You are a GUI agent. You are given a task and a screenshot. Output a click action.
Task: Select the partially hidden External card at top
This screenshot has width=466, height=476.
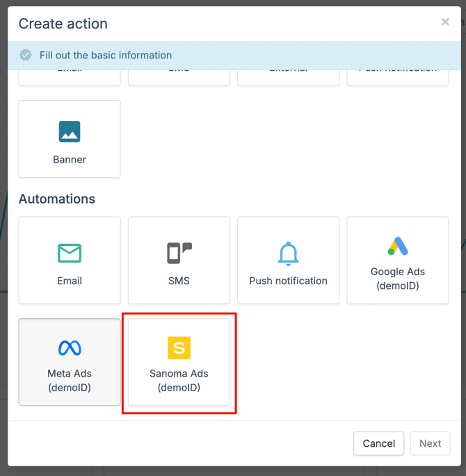(x=288, y=76)
